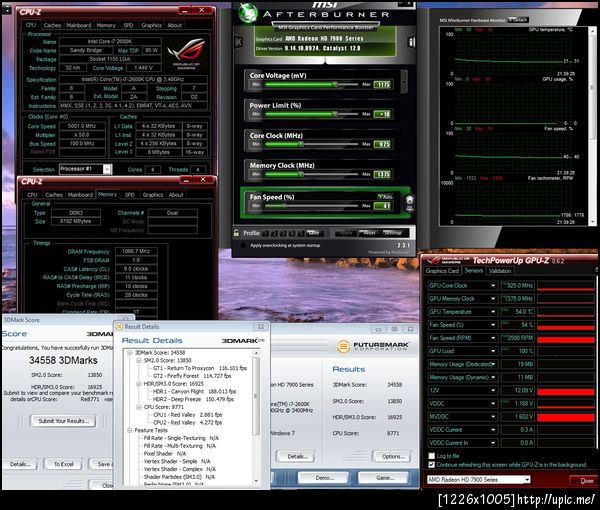Open GPU Memory Clock sensor dropdown

493,298
